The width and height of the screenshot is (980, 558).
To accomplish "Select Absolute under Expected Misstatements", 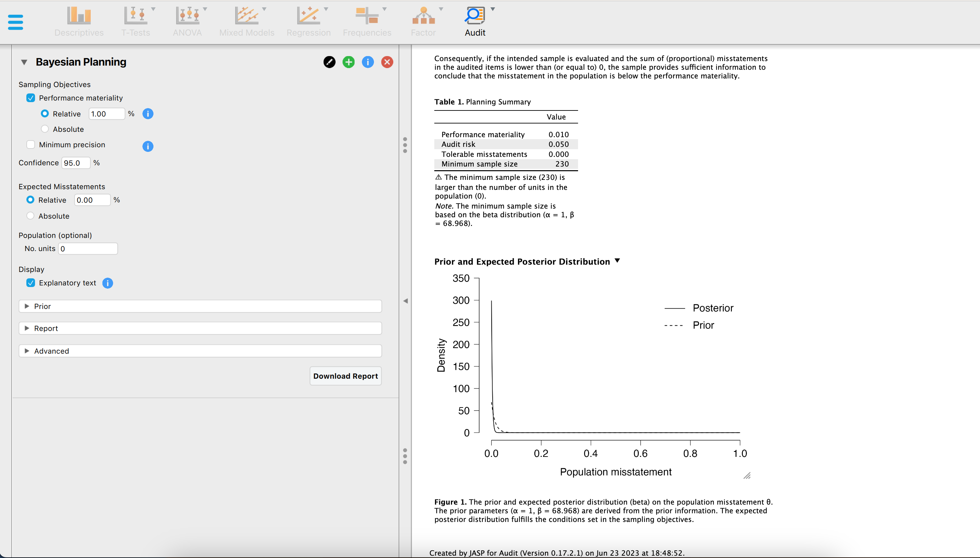I will point(30,216).
